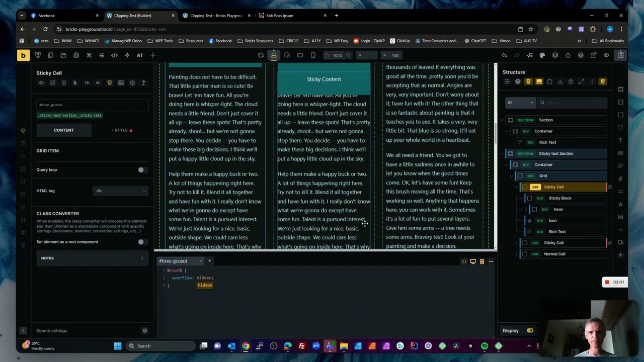Toggle the Display switch

click(530, 331)
